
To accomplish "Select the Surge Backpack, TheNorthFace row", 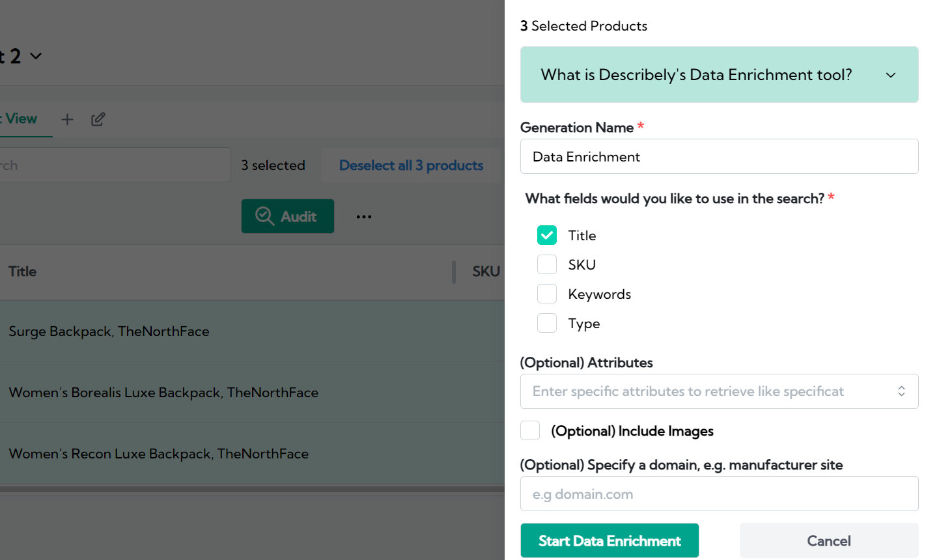I will point(252,331).
